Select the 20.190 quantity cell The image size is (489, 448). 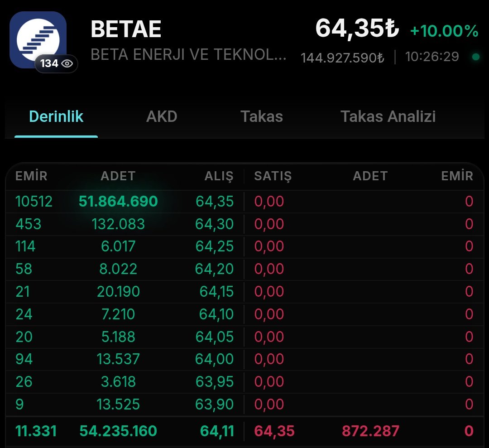tap(118, 292)
